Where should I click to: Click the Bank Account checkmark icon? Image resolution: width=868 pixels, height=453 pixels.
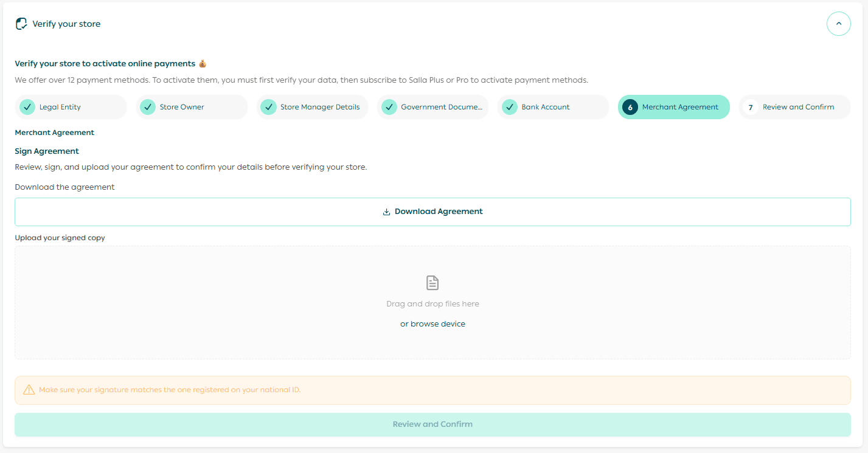(x=510, y=107)
